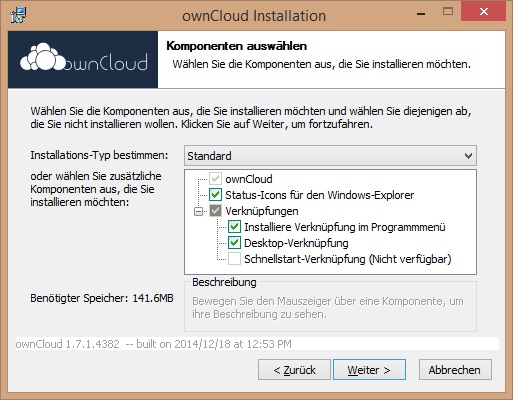The height and width of the screenshot is (400, 513).
Task: Select the Verknüpfungen tree item label
Action: point(262,211)
